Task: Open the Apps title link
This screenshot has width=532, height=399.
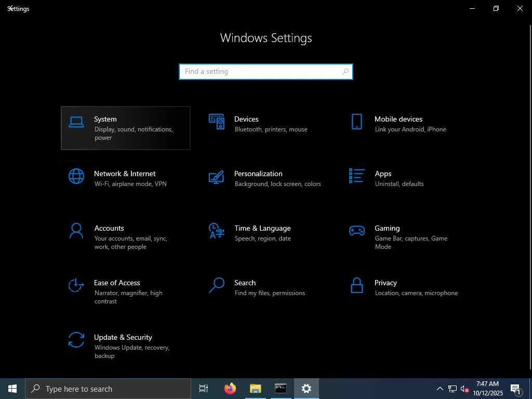Action: tap(383, 174)
